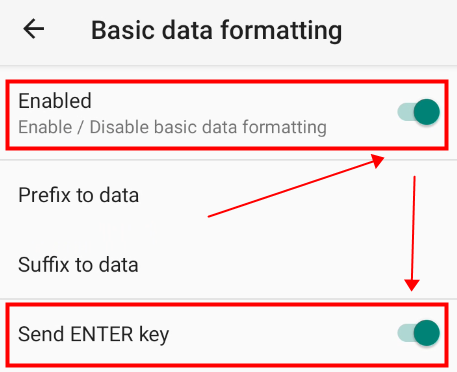Disable the Send ENTER key switch
Viewport: 457px width, 372px height.
[418, 333]
